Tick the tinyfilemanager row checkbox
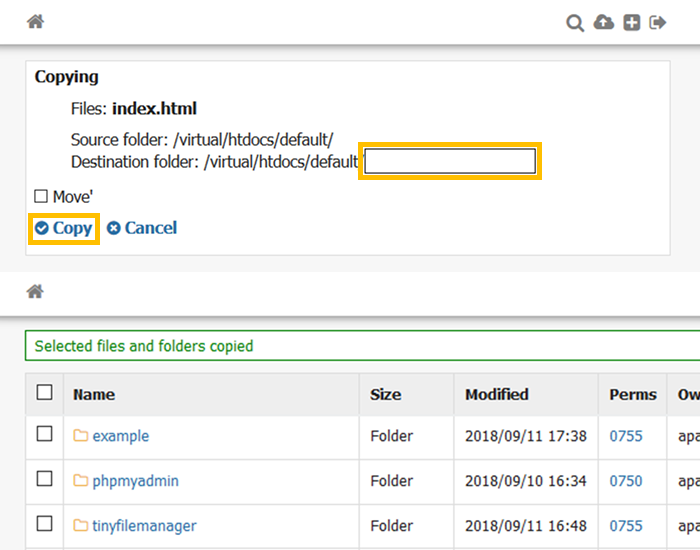700x550 pixels. click(44, 524)
